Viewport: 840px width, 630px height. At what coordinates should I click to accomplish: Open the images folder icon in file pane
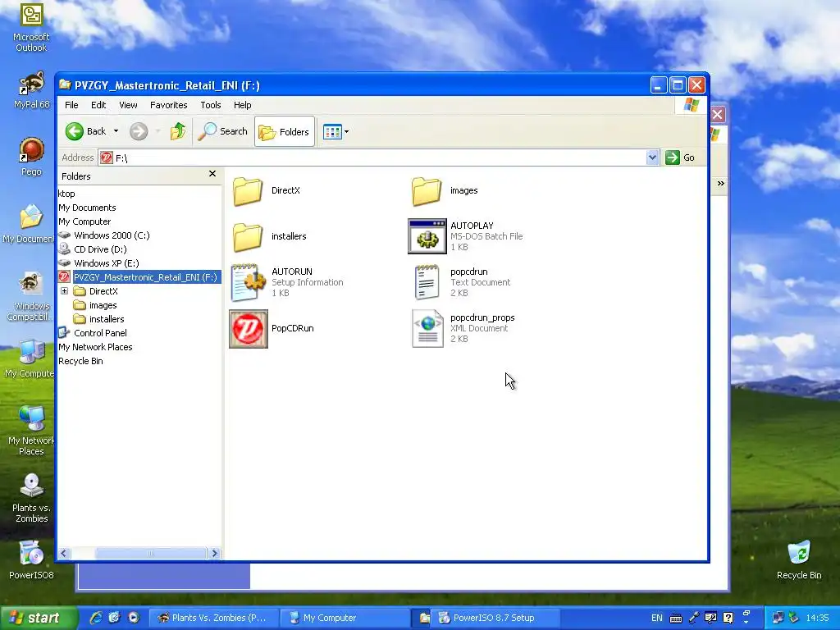click(x=427, y=190)
